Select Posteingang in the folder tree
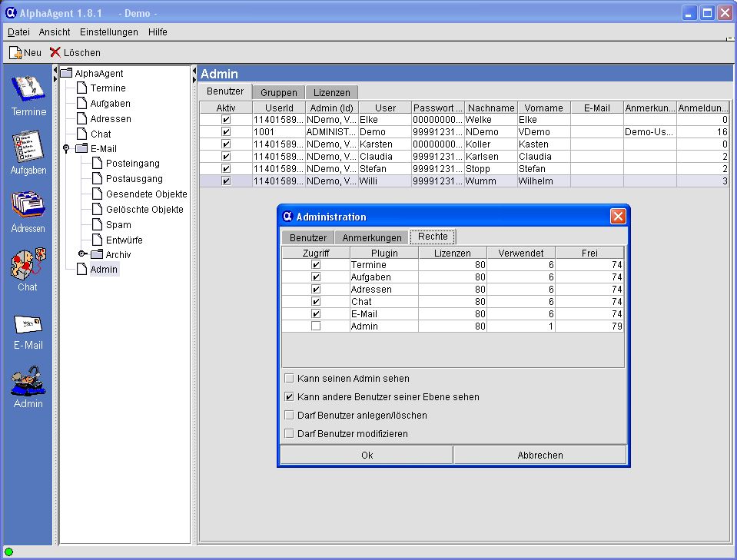This screenshot has height=560, width=737. tap(132, 164)
